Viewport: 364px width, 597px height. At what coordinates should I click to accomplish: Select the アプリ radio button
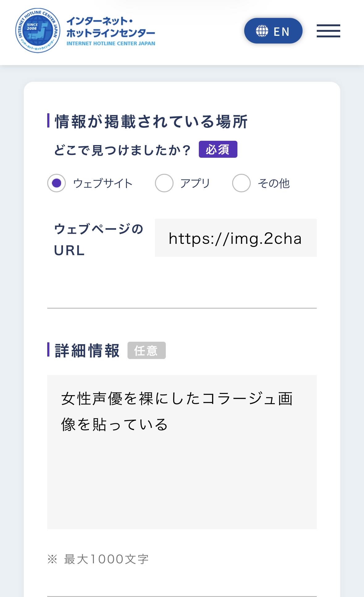point(164,183)
